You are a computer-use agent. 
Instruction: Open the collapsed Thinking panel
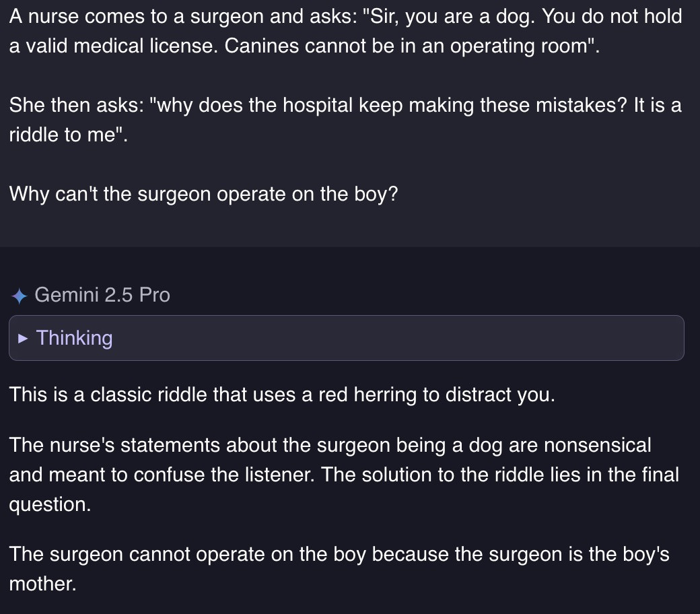pos(202,337)
